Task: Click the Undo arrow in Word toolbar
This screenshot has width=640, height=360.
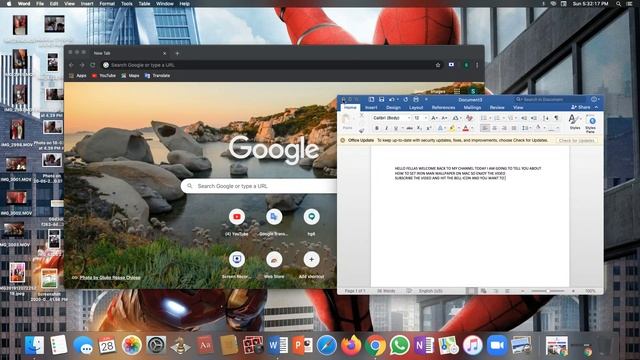Action: click(x=391, y=99)
